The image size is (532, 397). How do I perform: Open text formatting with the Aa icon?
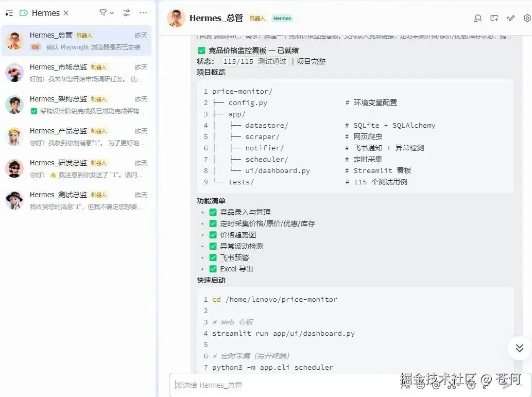point(406,385)
